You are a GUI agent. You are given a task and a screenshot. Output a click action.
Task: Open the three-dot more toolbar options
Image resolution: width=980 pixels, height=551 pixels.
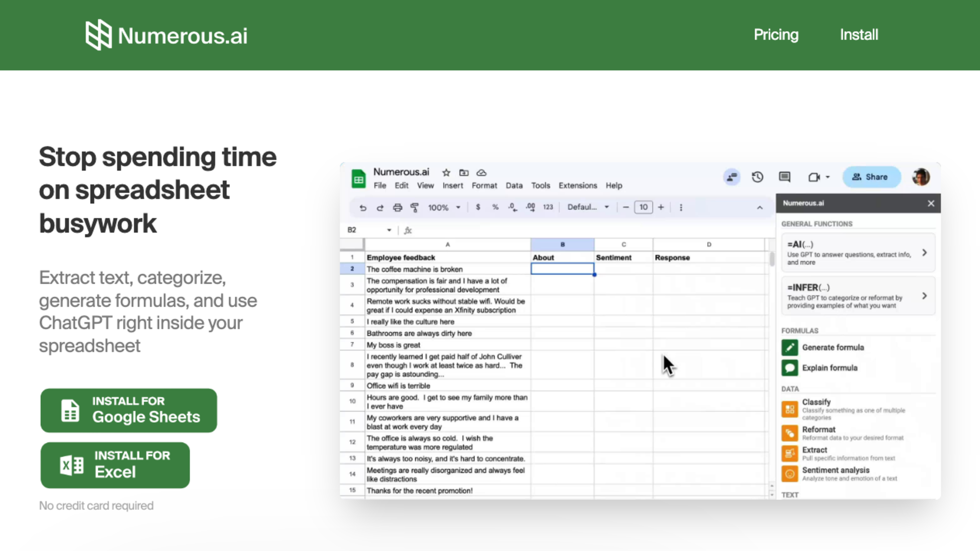point(681,208)
